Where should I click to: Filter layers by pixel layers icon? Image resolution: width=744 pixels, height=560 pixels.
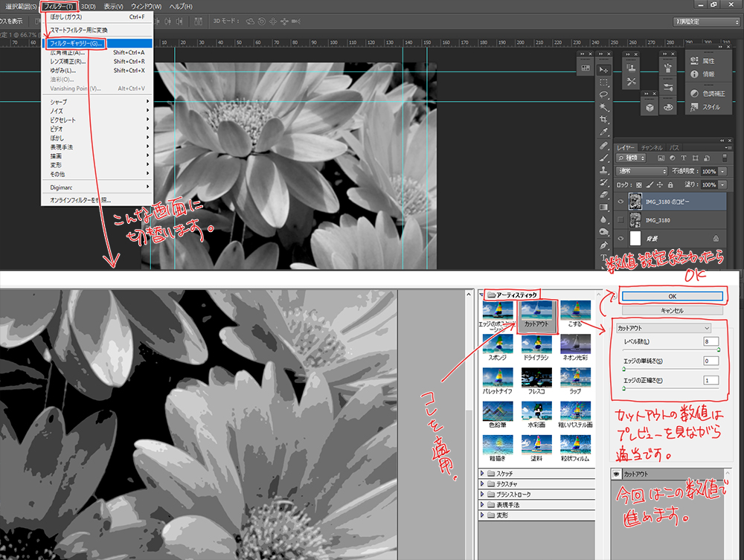(661, 158)
